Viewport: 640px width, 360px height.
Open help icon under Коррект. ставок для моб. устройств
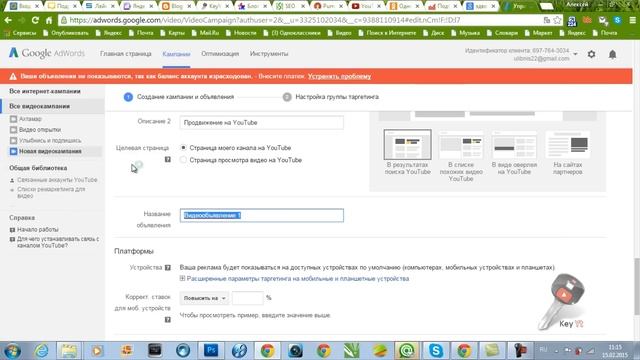[168, 320]
